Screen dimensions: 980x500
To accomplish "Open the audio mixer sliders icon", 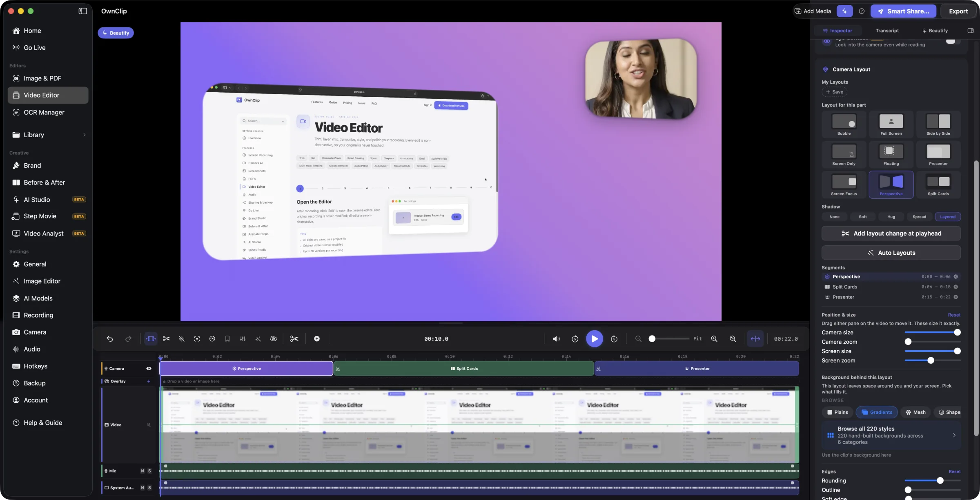I will tap(243, 339).
